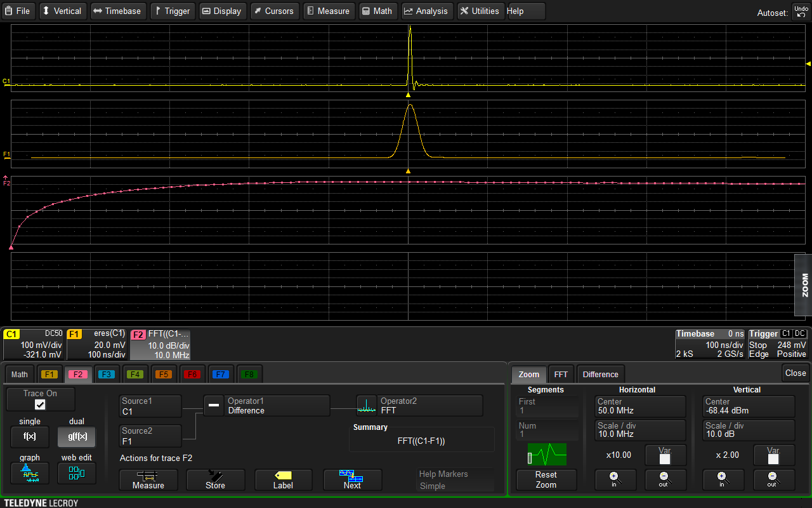
Task: Click the FFT operator spectrum icon
Action: (367, 406)
